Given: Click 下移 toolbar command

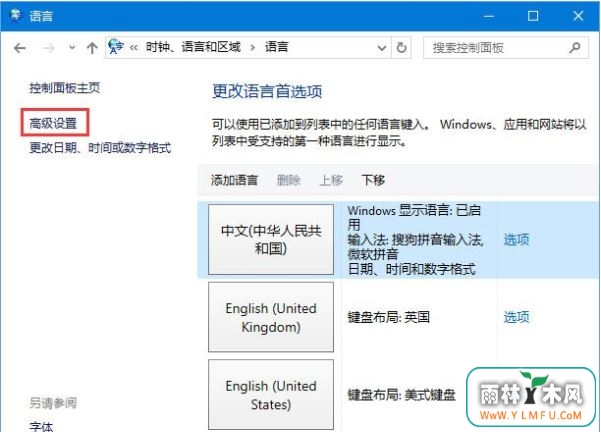Looking at the screenshot, I should point(373,180).
